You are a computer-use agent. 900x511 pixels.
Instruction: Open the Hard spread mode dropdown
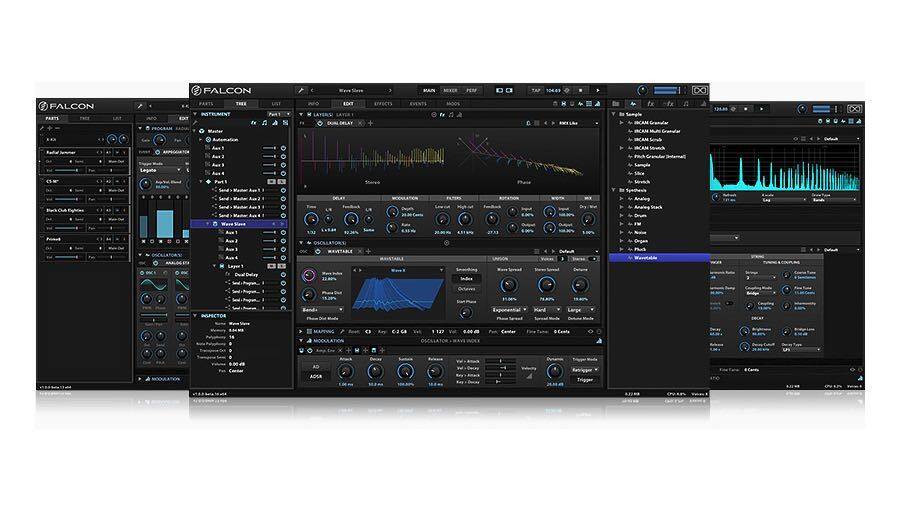click(x=546, y=310)
